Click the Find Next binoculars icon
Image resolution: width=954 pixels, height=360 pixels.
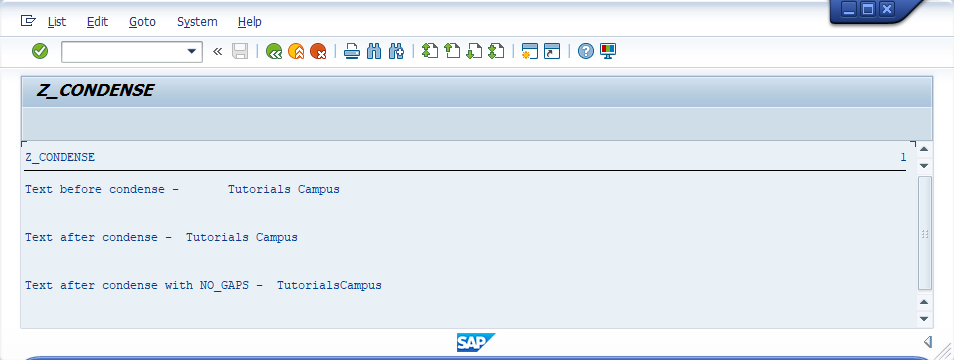(396, 51)
